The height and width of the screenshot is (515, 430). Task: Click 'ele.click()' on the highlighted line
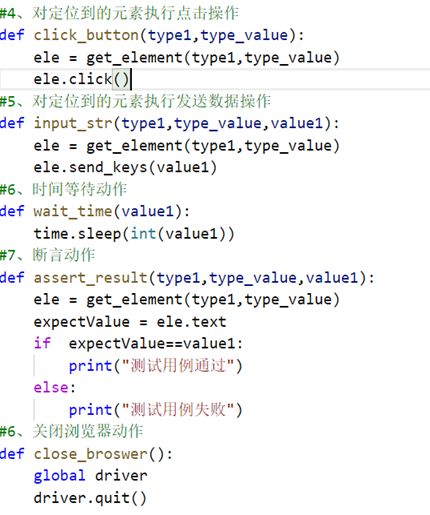pyautogui.click(x=81, y=79)
